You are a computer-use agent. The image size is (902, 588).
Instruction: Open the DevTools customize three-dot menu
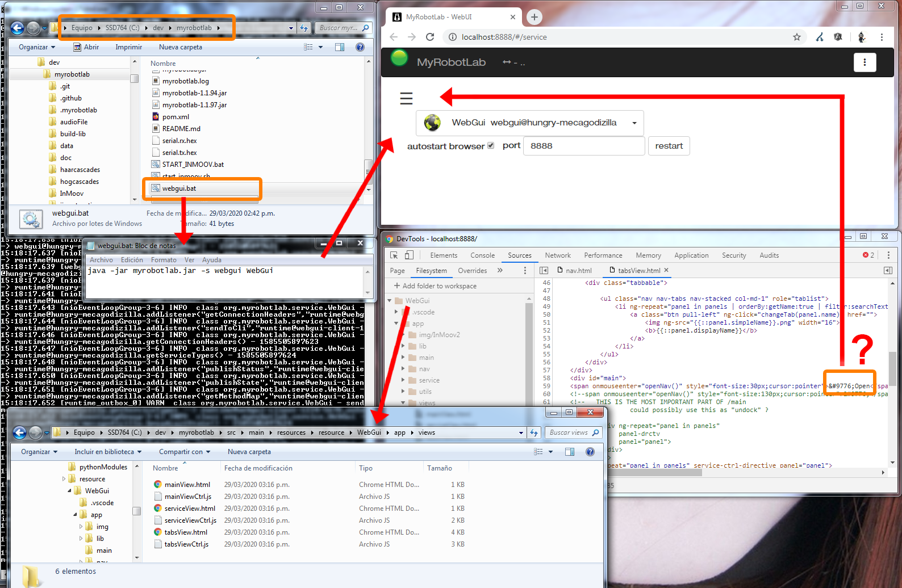point(888,255)
